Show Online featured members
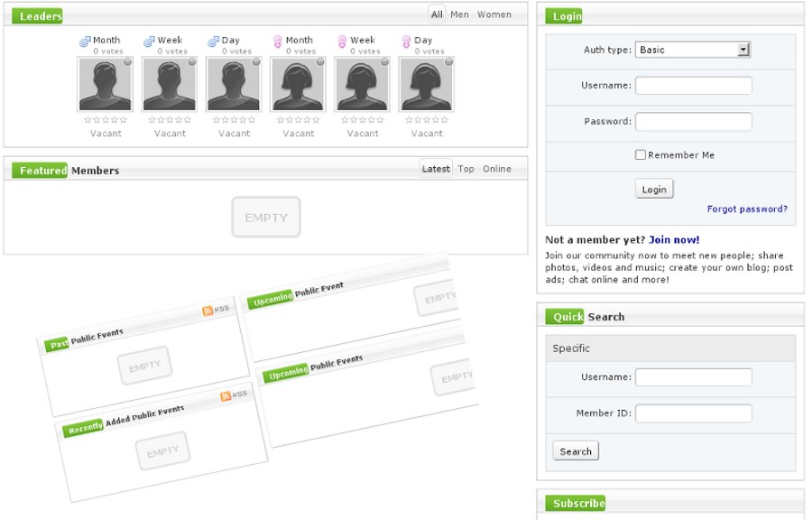The height and width of the screenshot is (520, 812). click(x=496, y=169)
